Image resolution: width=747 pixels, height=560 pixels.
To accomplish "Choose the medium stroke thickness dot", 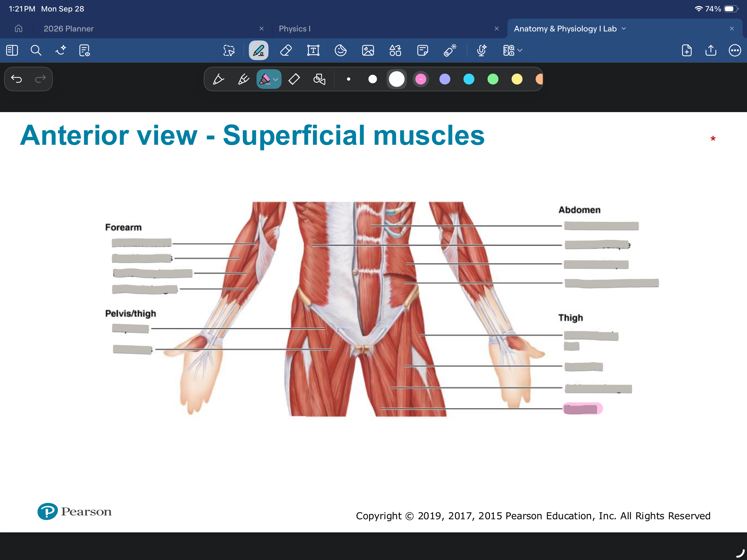I will point(372,79).
